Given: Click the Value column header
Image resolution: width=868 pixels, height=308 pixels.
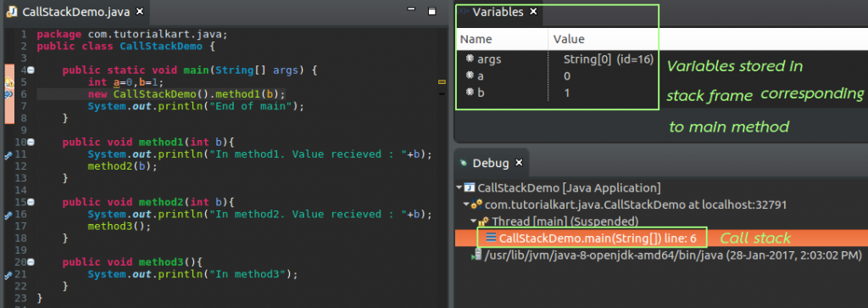Looking at the screenshot, I should coord(569,39).
